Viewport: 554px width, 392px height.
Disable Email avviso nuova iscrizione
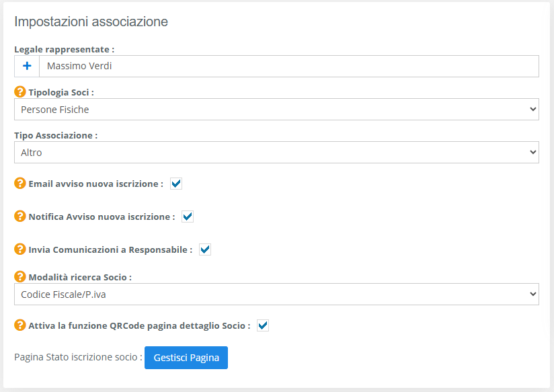pos(175,182)
